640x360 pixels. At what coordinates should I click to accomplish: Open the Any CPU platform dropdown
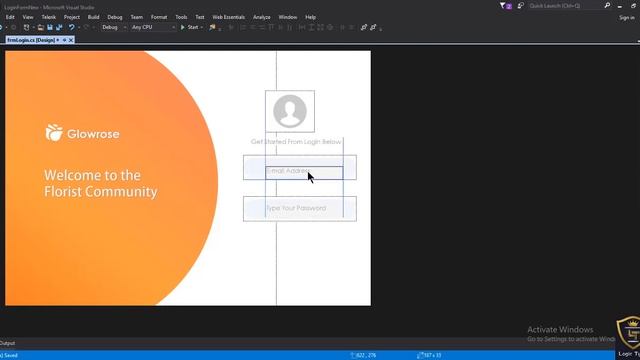[x=153, y=27]
